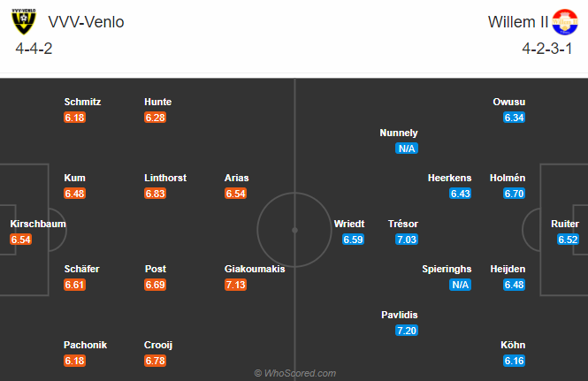Viewport: 588px width, 381px height.
Task: Click the WhoScored.com copyright watermark
Action: point(294,373)
